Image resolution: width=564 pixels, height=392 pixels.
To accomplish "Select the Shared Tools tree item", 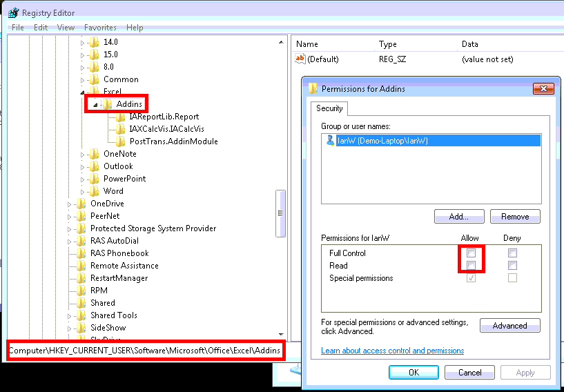I will [x=114, y=315].
